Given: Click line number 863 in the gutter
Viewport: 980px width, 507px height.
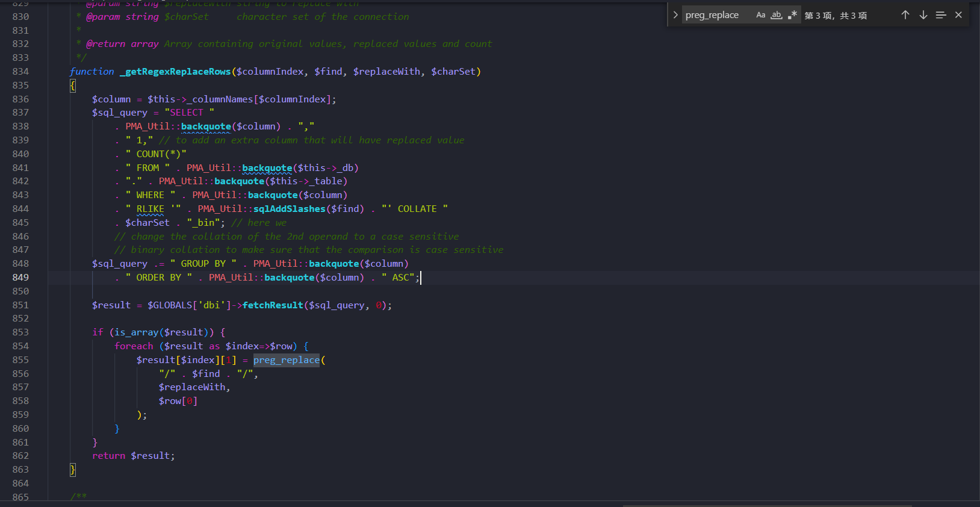Looking at the screenshot, I should click(20, 470).
